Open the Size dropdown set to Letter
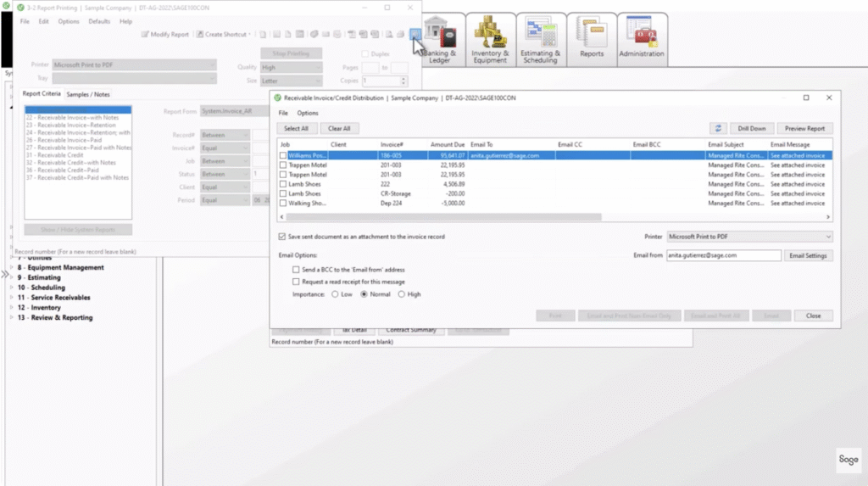 pos(292,81)
